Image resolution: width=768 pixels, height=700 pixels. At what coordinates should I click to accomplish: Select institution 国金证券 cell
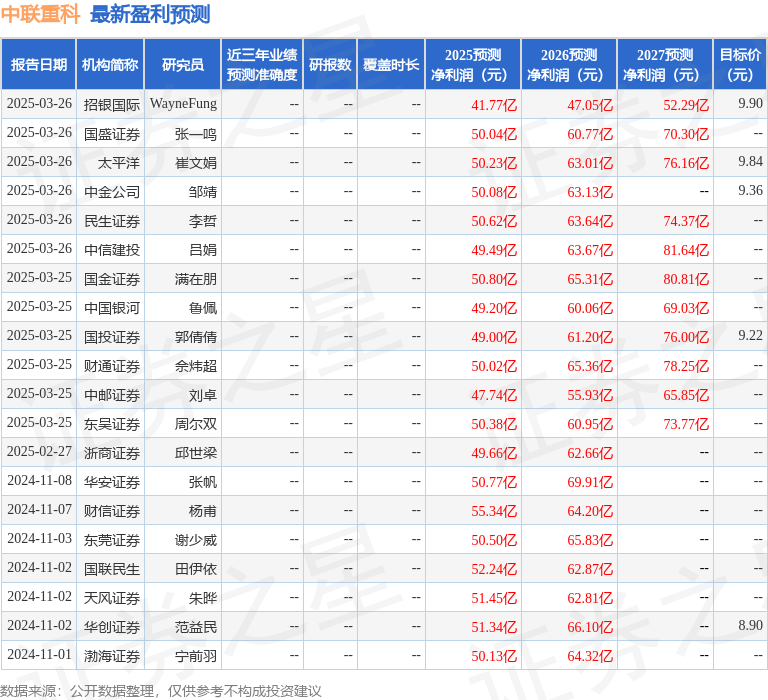point(112,279)
